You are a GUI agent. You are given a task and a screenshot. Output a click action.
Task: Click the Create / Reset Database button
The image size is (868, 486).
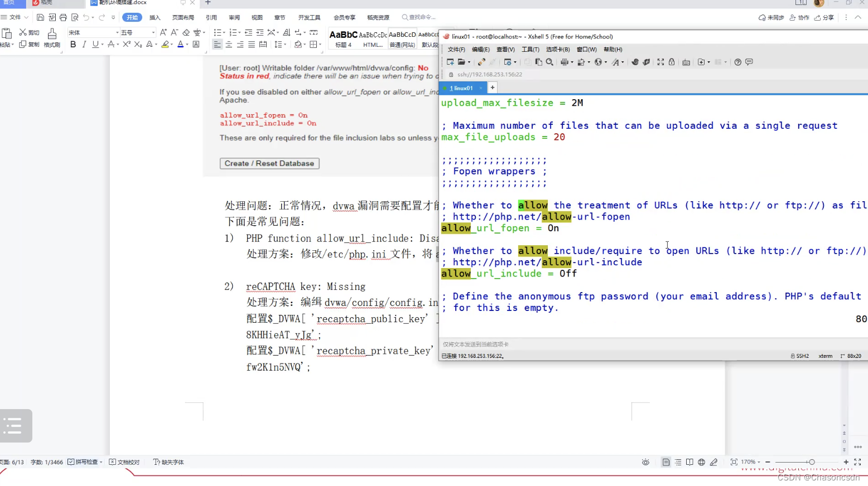(x=269, y=163)
